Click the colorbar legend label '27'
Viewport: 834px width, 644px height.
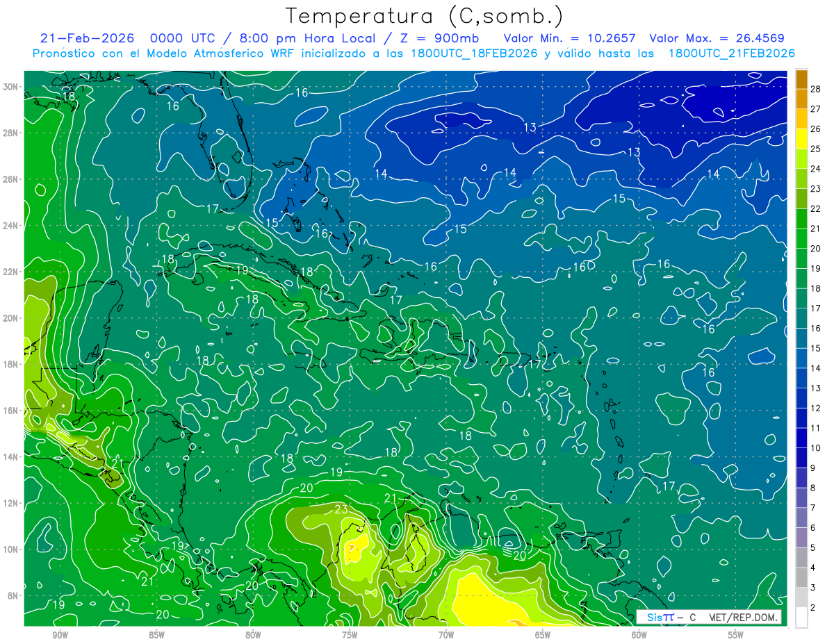pyautogui.click(x=816, y=109)
